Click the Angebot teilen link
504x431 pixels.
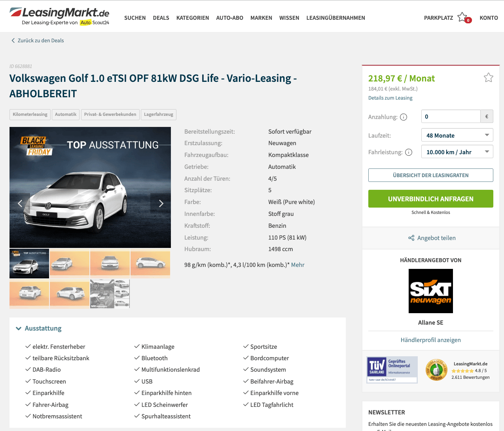(x=436, y=238)
